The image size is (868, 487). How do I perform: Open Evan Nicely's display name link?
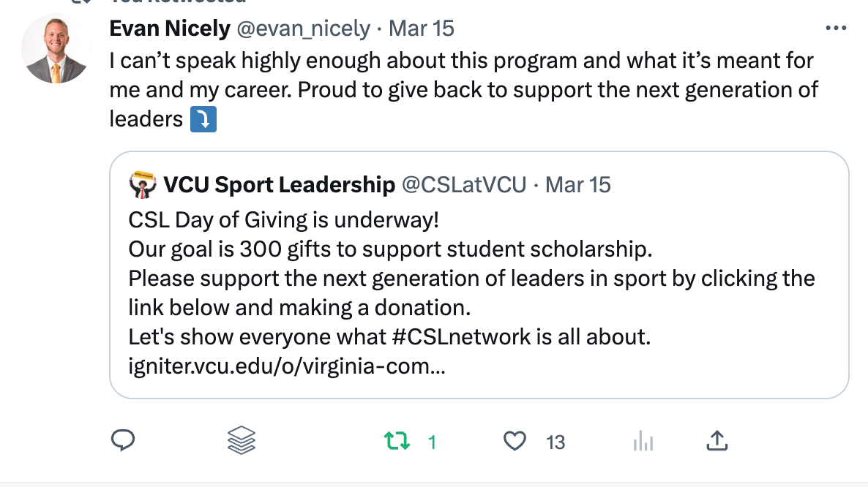click(169, 29)
